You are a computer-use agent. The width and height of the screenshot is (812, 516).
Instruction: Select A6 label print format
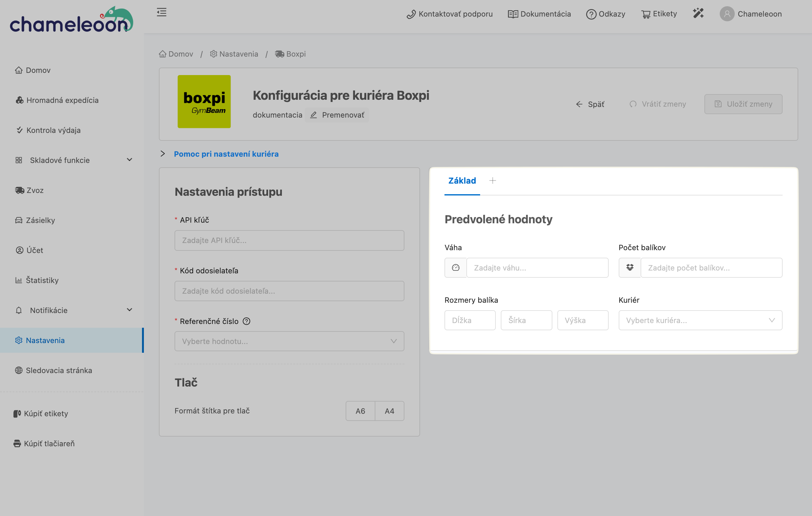click(x=360, y=411)
